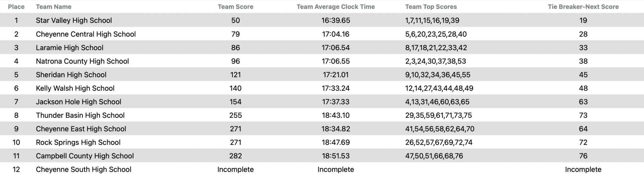Open Rock Springs High School entry

[x=78, y=142]
